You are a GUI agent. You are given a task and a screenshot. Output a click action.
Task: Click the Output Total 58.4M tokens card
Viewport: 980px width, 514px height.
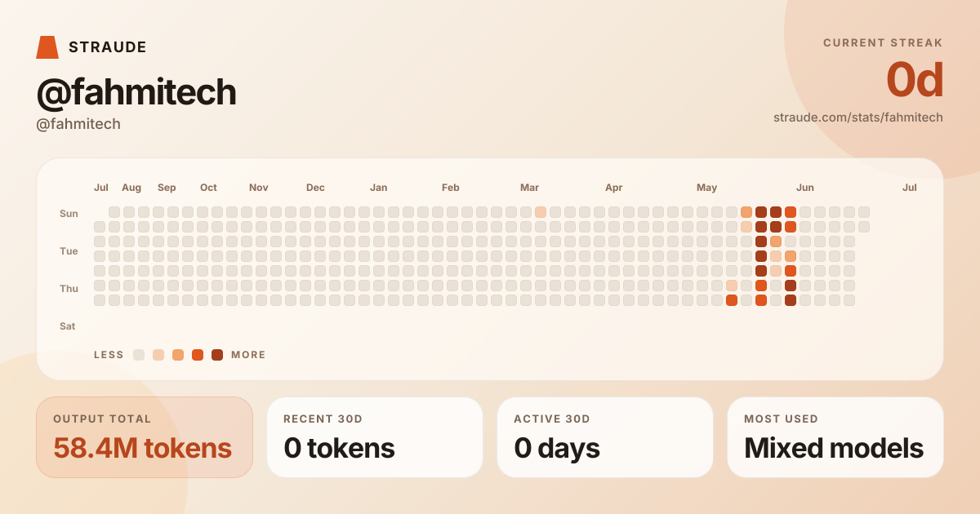click(145, 437)
